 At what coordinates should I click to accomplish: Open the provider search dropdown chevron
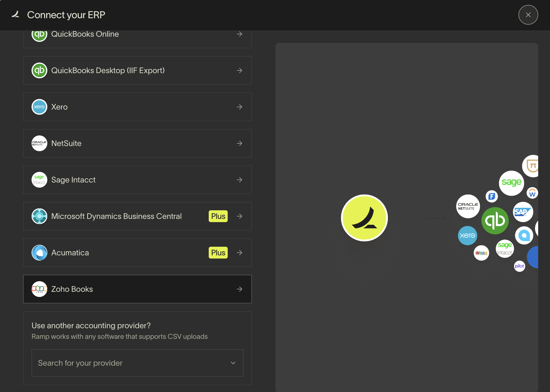233,363
